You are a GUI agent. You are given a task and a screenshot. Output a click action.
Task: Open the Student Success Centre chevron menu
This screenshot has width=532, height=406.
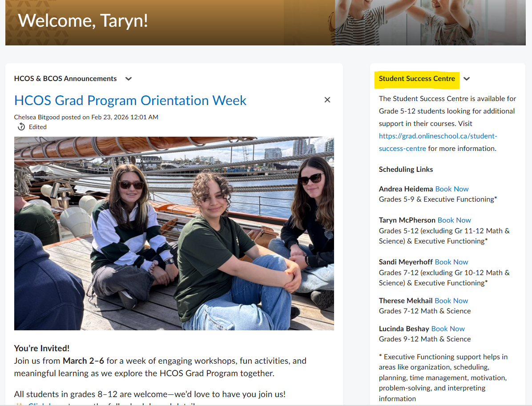(x=467, y=79)
